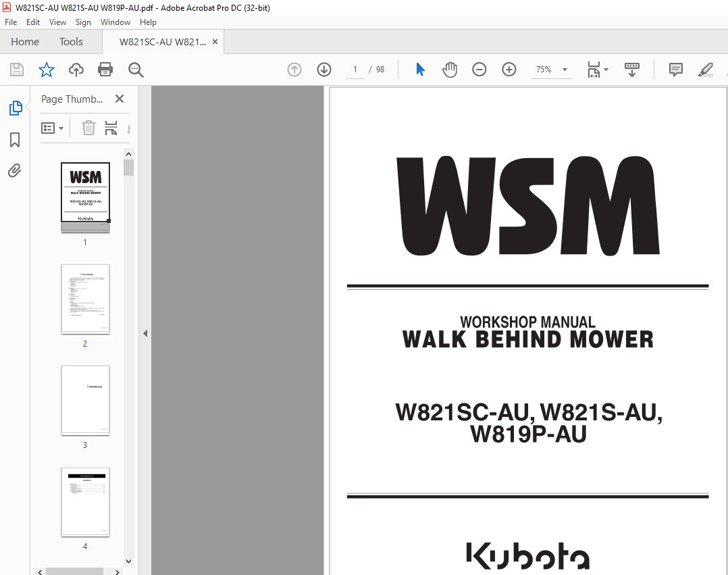Delete pages with the trash icon

click(88, 128)
